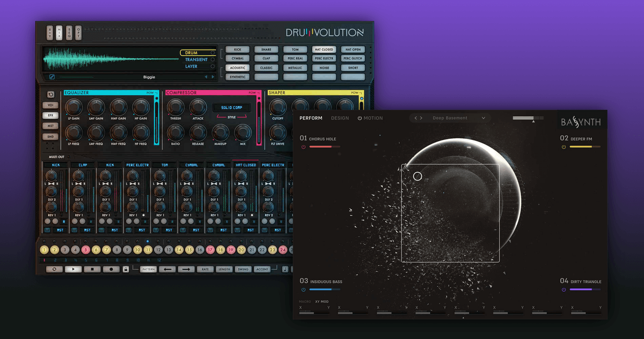The width and height of the screenshot is (644, 339).
Task: Click the music note icon after Accent
Action: click(285, 269)
